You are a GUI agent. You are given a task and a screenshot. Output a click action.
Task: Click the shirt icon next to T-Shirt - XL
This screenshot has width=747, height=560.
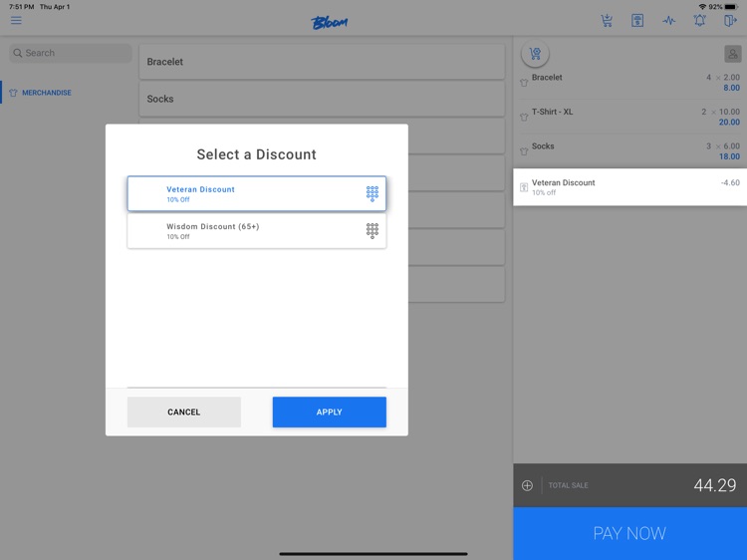coord(524,117)
